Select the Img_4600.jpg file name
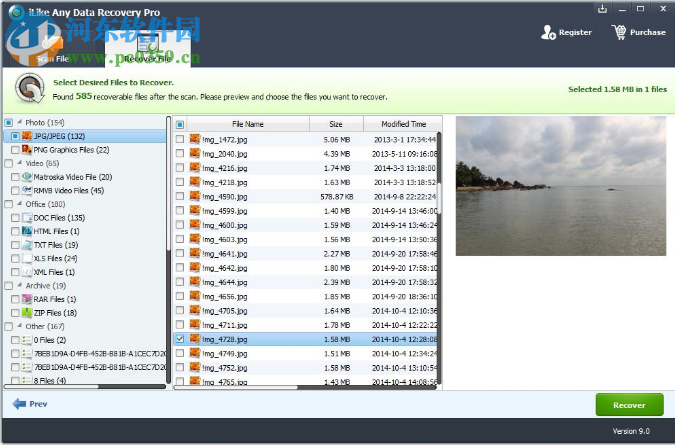675x445 pixels. coord(225,225)
